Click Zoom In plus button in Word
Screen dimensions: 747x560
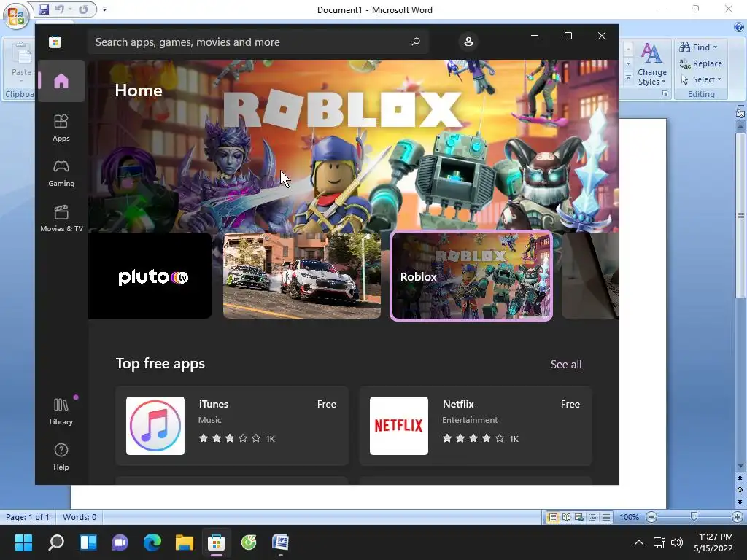point(738,517)
